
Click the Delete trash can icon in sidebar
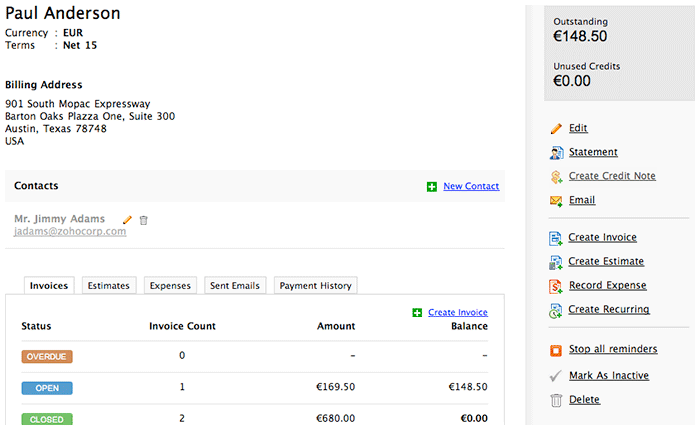pyautogui.click(x=556, y=400)
